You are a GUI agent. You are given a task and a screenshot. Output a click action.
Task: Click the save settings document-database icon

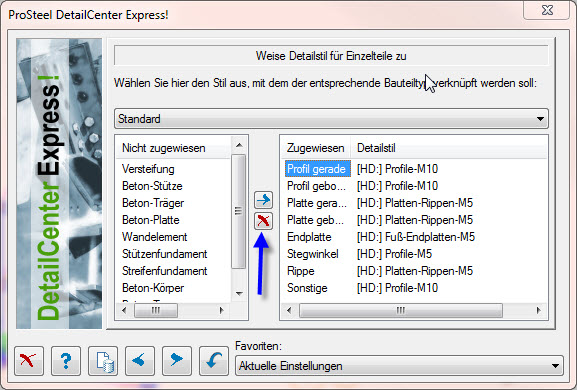point(103,361)
